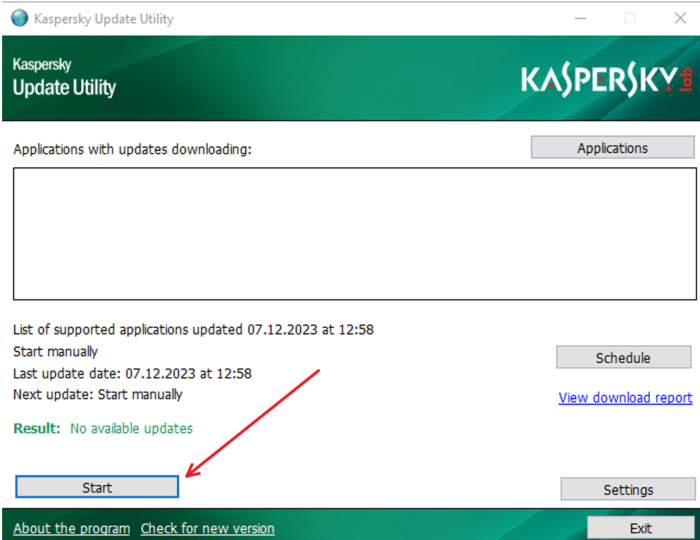View the download report
This screenshot has width=700, height=540.
625,397
